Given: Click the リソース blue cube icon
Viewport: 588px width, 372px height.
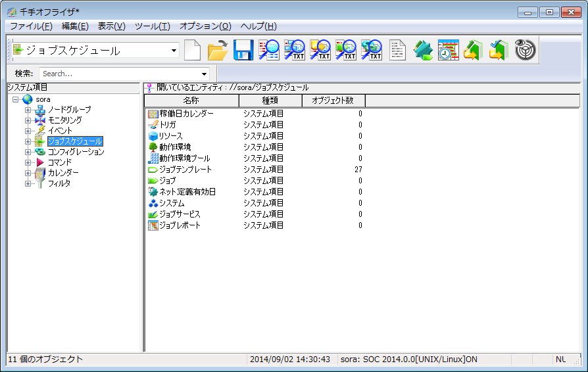Looking at the screenshot, I should 153,135.
